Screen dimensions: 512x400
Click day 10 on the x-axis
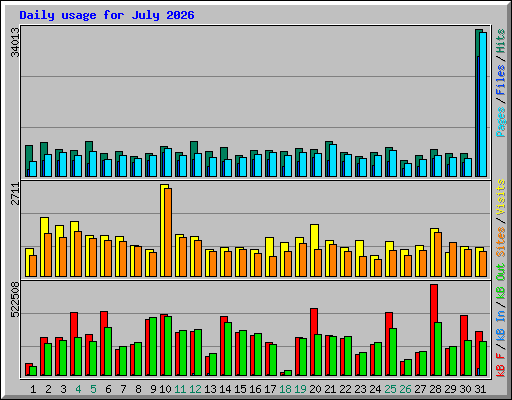165,389
